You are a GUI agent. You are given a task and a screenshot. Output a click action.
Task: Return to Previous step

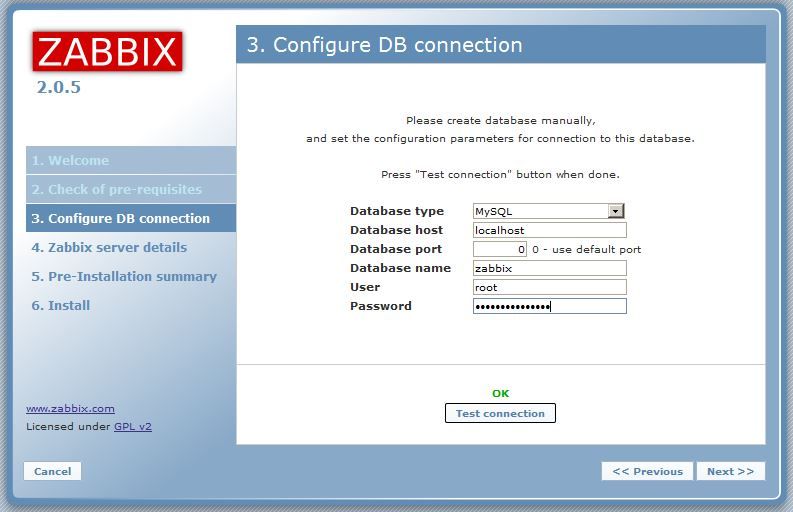tap(647, 472)
